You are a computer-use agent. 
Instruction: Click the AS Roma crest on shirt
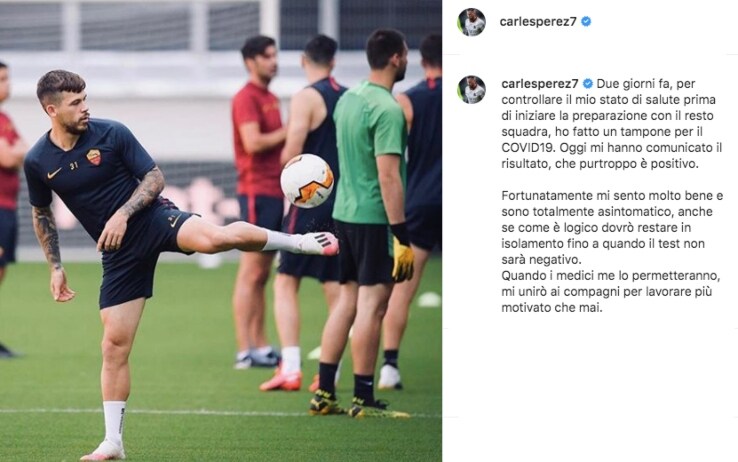pos(94,157)
